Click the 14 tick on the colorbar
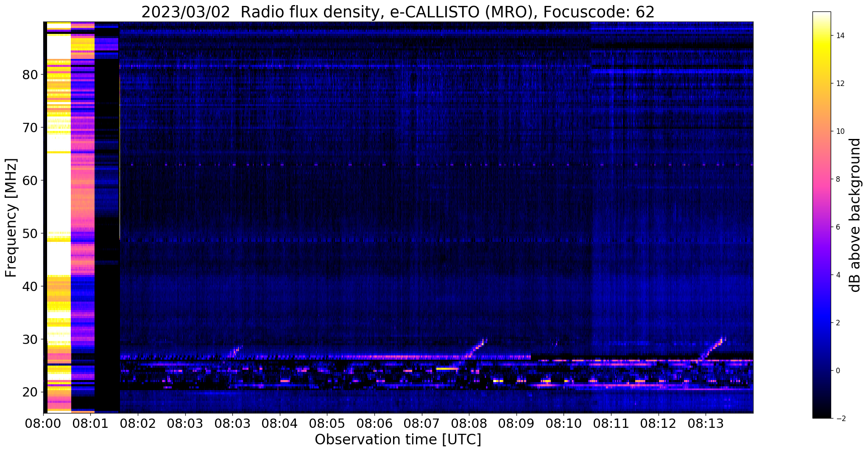The width and height of the screenshot is (868, 452). click(840, 36)
